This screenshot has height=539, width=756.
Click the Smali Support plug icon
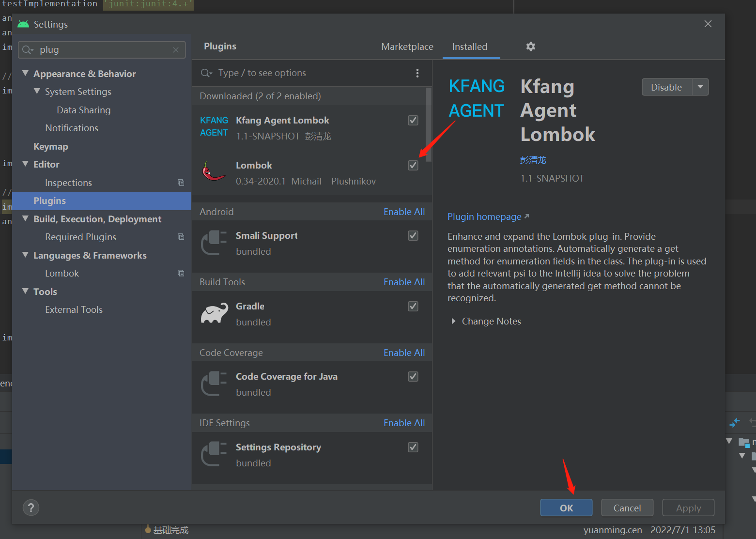click(214, 243)
